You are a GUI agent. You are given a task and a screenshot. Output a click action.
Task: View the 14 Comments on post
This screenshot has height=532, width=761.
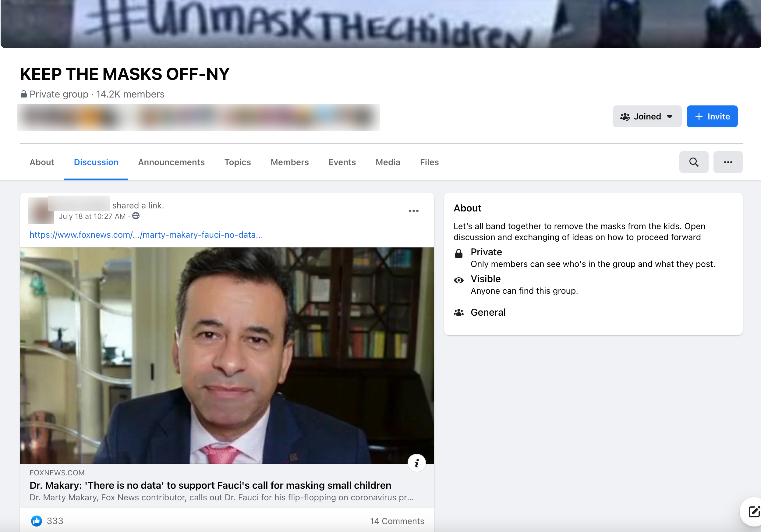(x=397, y=521)
